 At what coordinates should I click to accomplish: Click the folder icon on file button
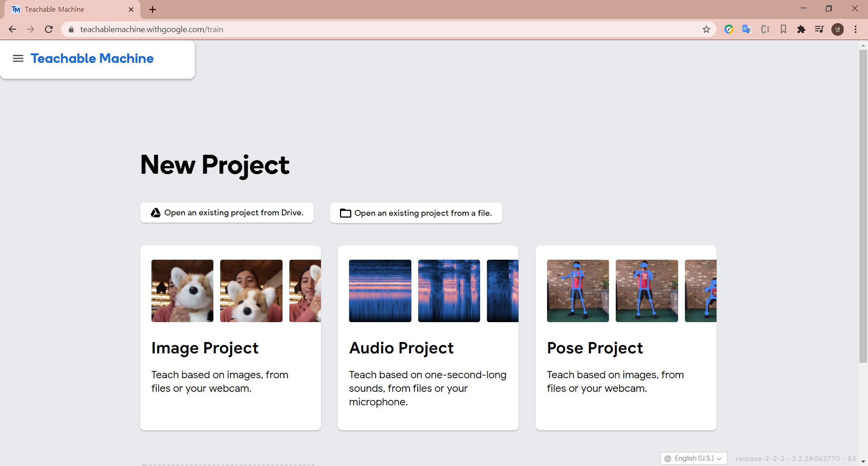(x=345, y=213)
